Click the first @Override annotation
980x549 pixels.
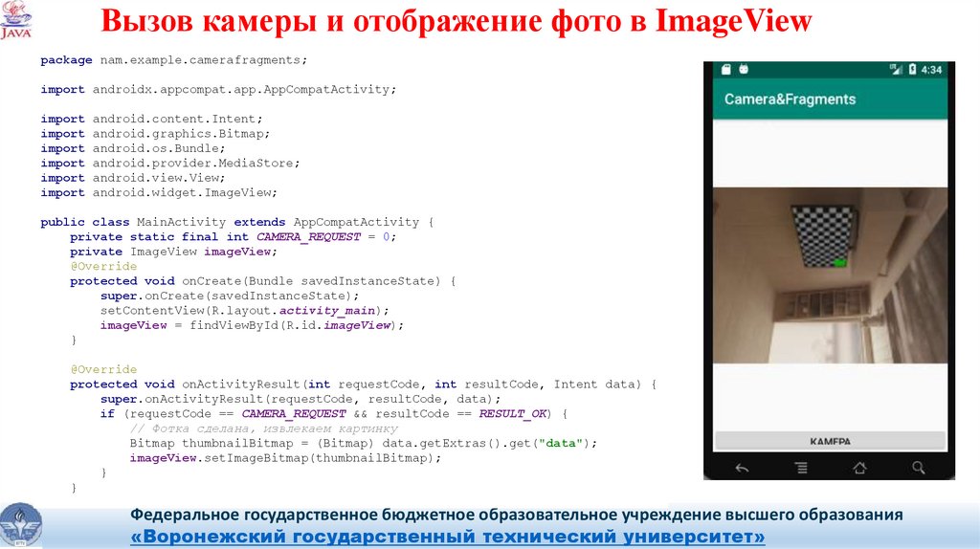pyautogui.click(x=103, y=266)
